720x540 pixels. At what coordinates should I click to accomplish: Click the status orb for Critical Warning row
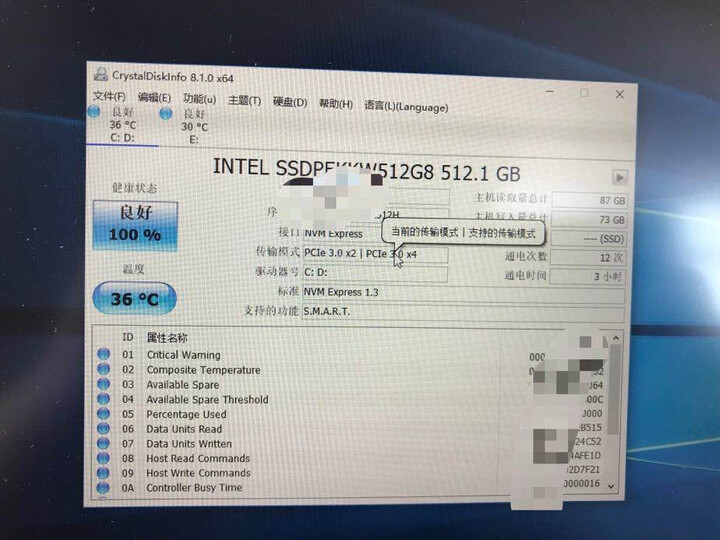pyautogui.click(x=104, y=354)
